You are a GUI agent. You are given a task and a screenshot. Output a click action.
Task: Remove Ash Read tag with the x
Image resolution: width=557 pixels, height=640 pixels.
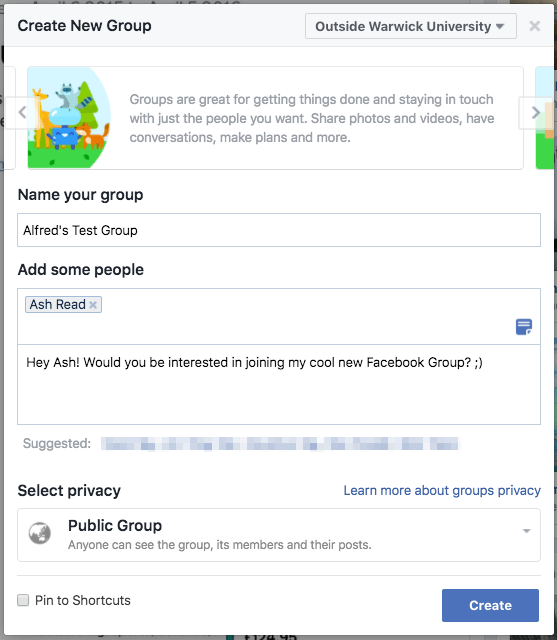click(x=93, y=304)
